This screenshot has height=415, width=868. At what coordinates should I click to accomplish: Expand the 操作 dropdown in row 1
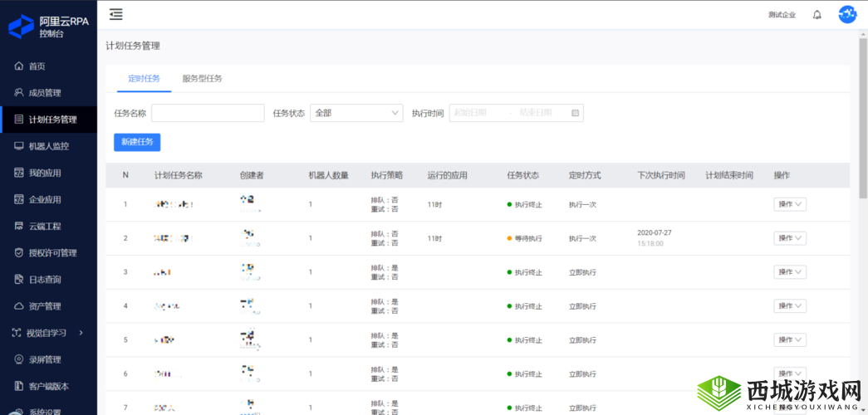[789, 204]
